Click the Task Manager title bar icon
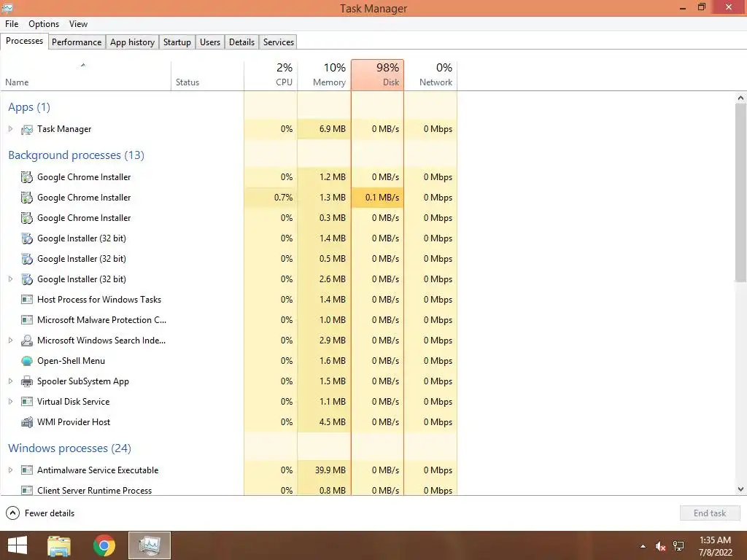 tap(7, 7)
